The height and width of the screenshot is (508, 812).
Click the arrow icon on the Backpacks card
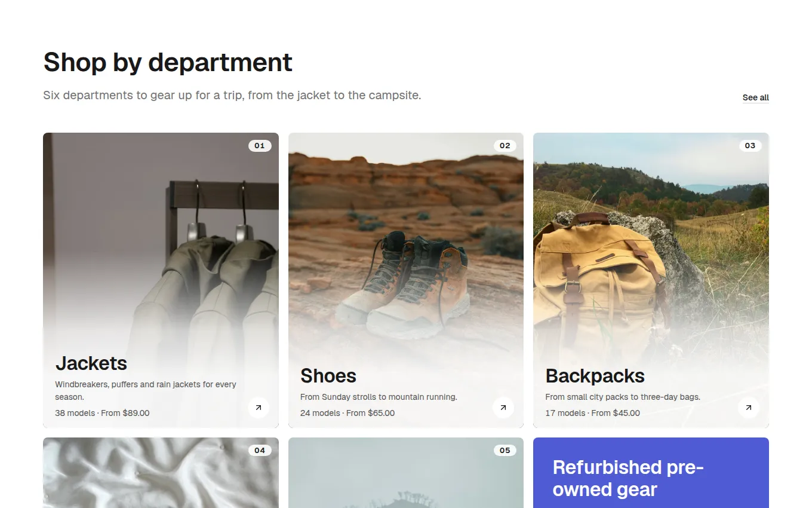point(749,408)
